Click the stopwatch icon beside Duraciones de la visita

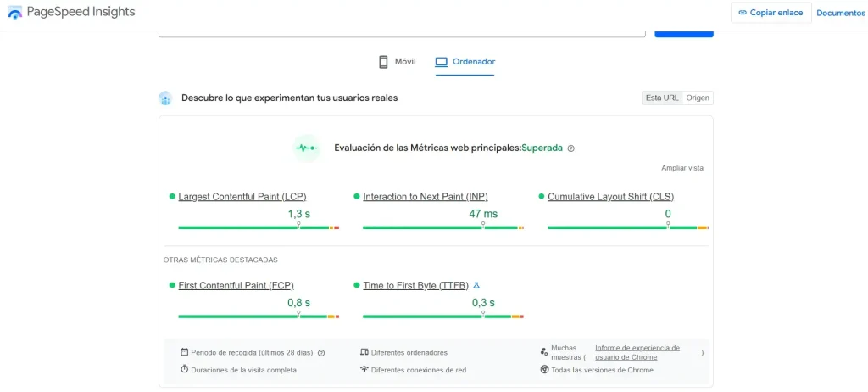pyautogui.click(x=184, y=369)
